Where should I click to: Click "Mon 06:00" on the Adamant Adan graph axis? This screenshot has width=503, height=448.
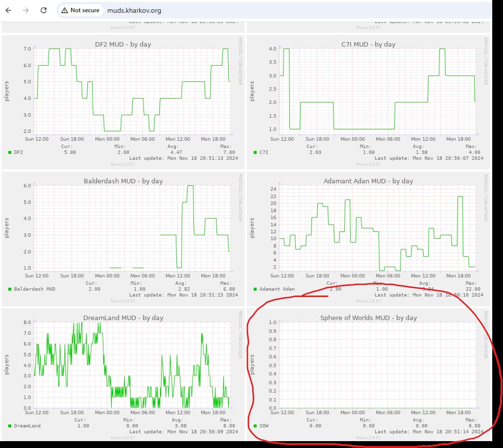(x=388, y=276)
